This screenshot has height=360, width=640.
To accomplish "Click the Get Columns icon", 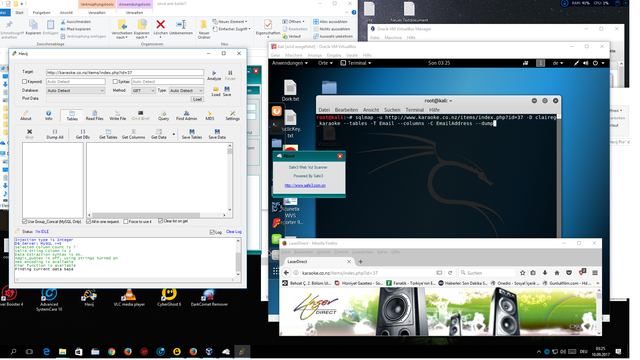I will pyautogui.click(x=133, y=134).
